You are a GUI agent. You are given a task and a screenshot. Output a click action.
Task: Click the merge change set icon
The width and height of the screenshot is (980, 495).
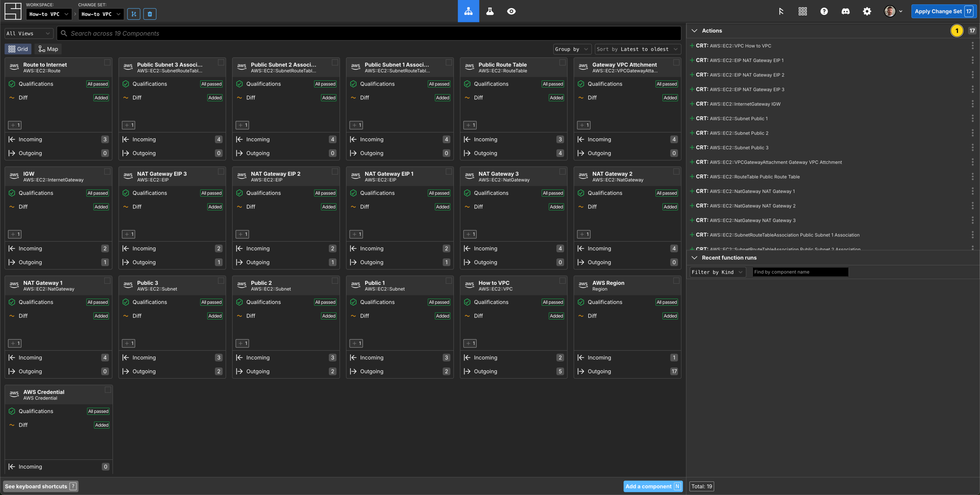point(133,14)
